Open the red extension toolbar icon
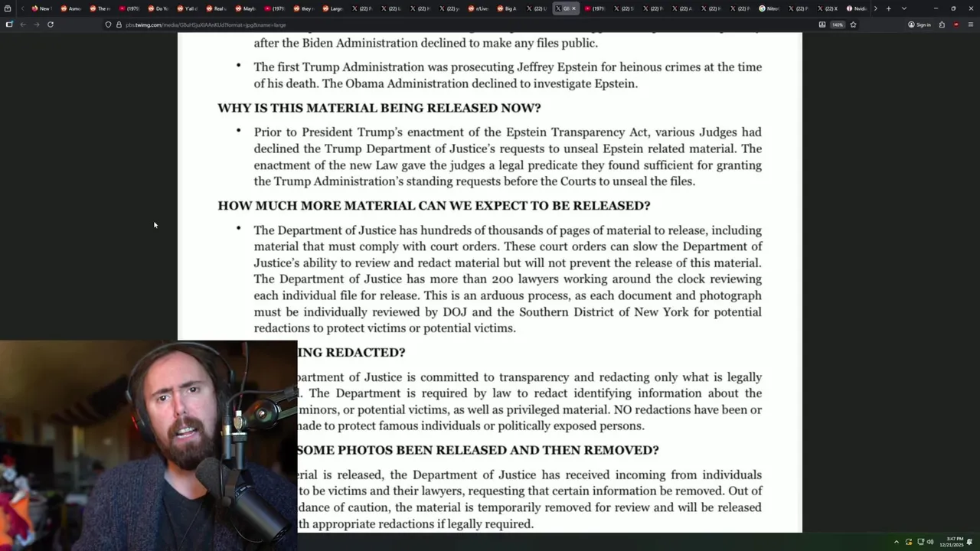 pyautogui.click(x=955, y=24)
